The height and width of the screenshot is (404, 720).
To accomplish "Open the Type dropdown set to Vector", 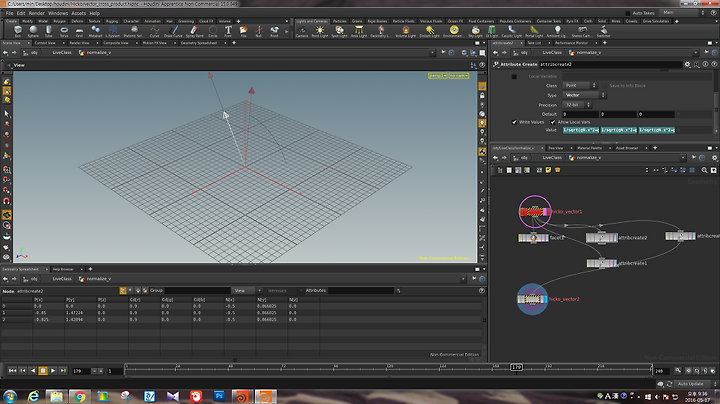I will pos(584,95).
